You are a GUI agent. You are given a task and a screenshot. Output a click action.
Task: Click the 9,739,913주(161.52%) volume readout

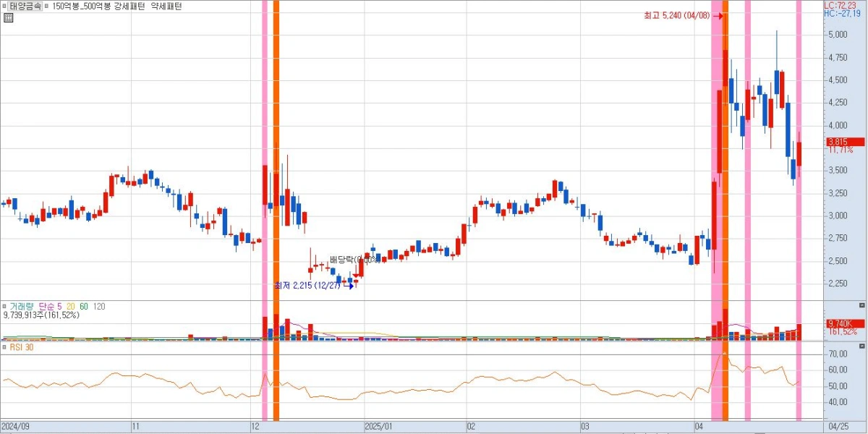point(41,315)
